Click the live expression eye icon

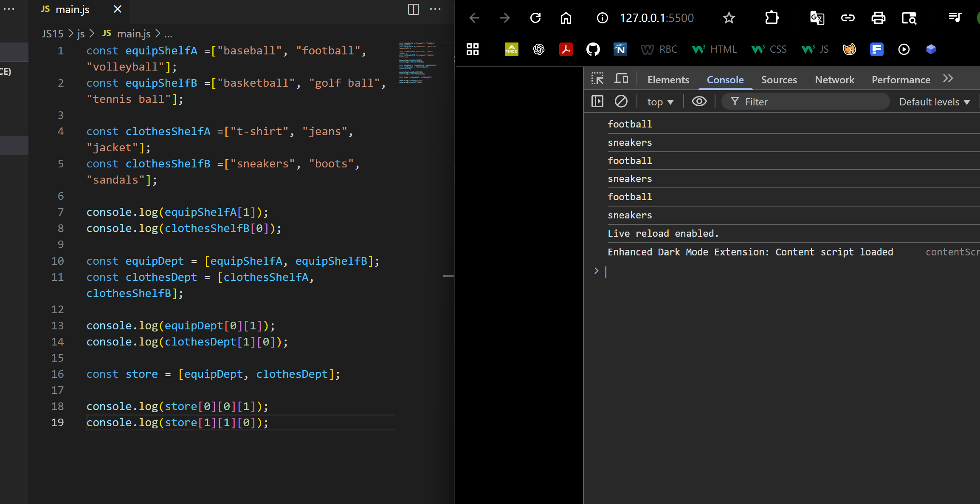click(x=699, y=102)
